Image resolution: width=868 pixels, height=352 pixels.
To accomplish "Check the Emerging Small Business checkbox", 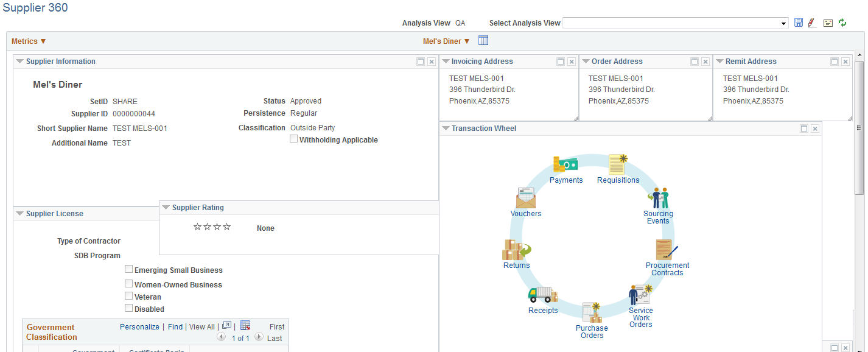I will (x=129, y=269).
